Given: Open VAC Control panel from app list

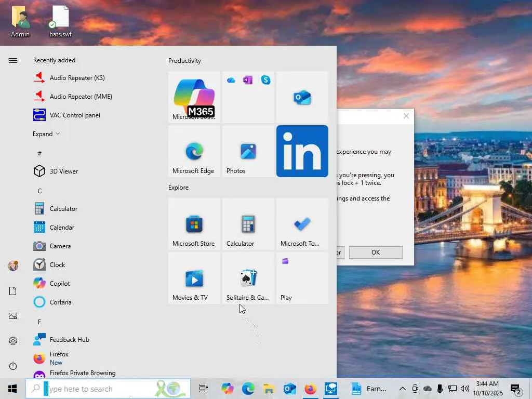Looking at the screenshot, I should (75, 115).
